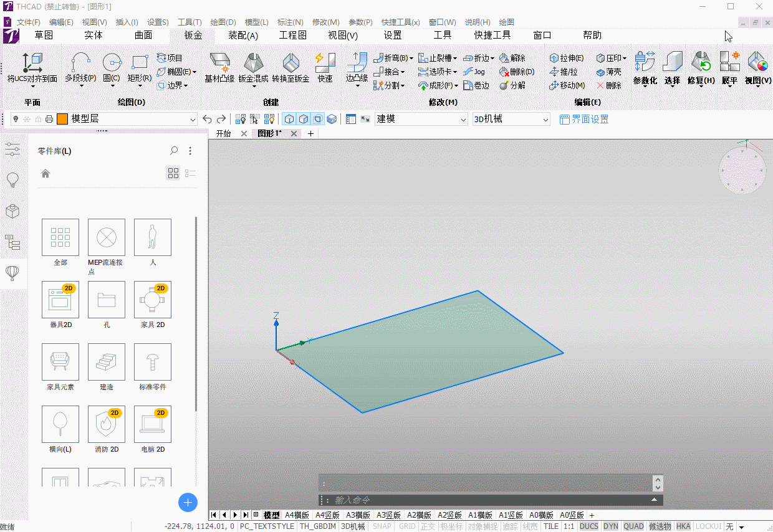Click the orange layer color swatch
The image size is (773, 532).
click(x=62, y=119)
